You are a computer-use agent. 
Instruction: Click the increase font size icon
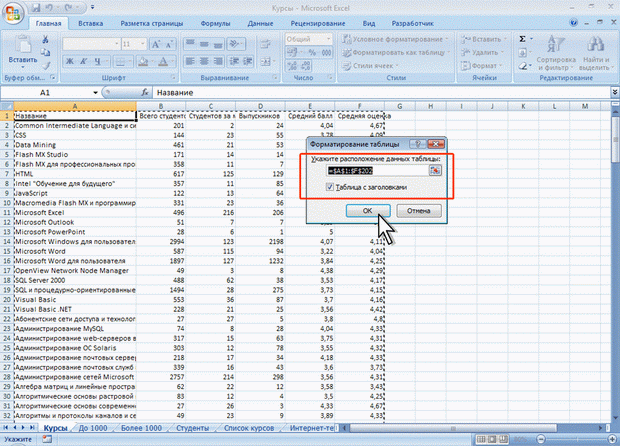pyautogui.click(x=156, y=44)
